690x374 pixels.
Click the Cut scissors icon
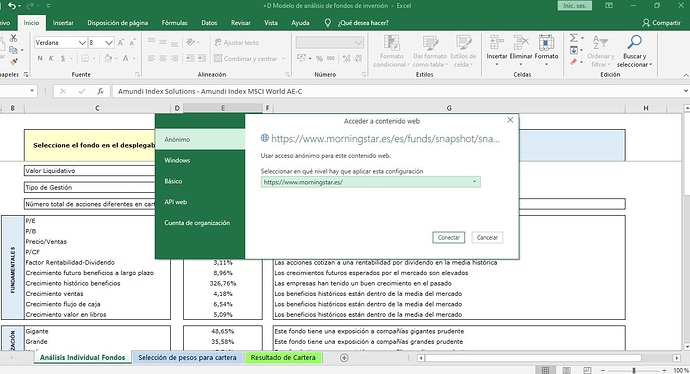(14, 38)
